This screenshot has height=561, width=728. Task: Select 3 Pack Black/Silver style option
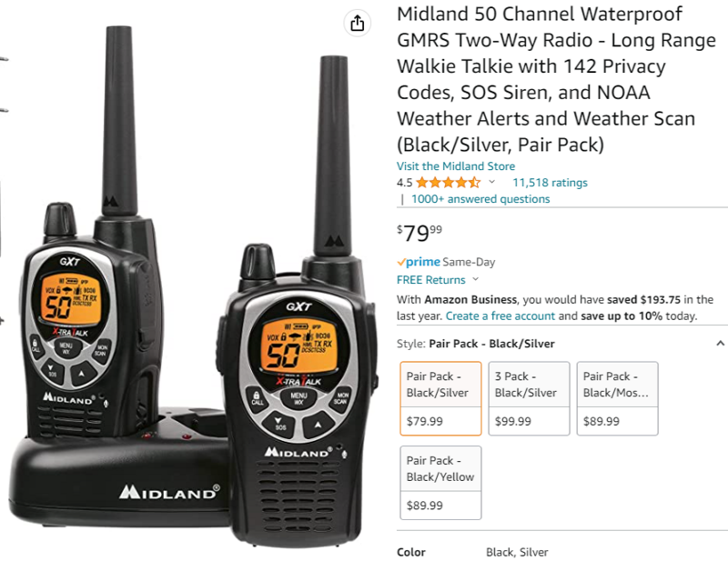529,398
